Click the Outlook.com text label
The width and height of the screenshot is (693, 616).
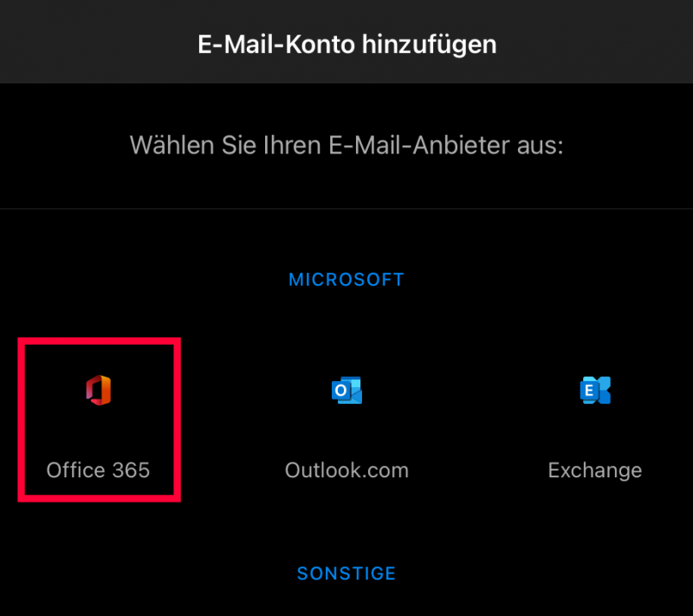point(346,470)
